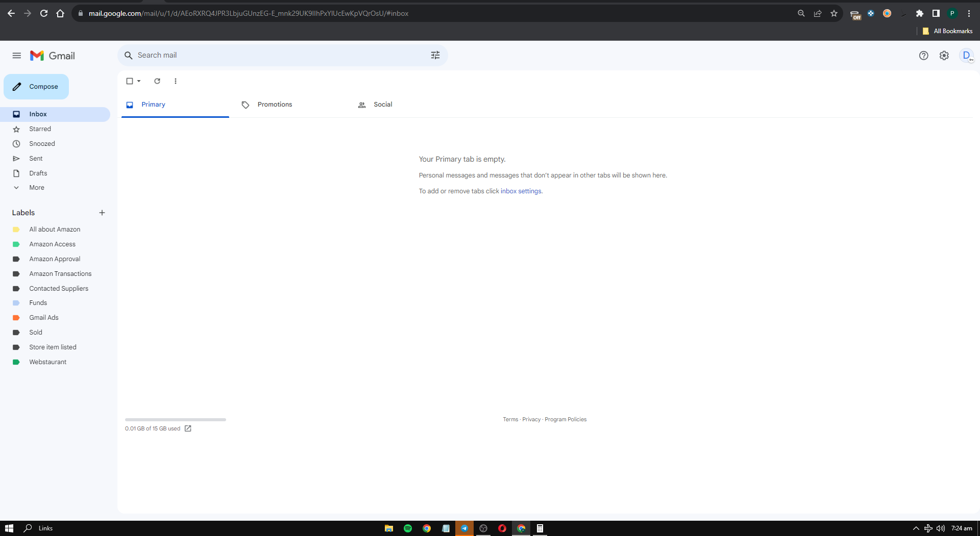Image resolution: width=980 pixels, height=536 pixels.
Task: Click the Search mail field
Action: point(283,55)
